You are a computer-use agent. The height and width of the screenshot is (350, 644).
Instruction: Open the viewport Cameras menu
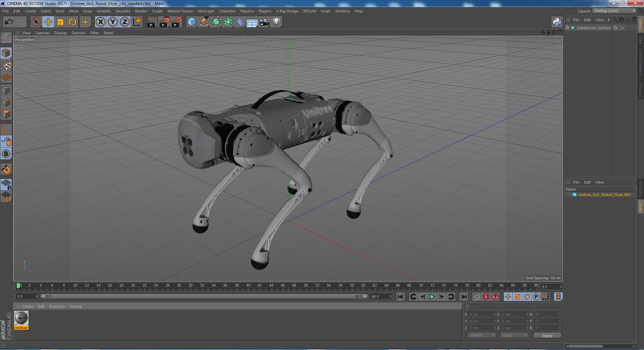[x=42, y=33]
